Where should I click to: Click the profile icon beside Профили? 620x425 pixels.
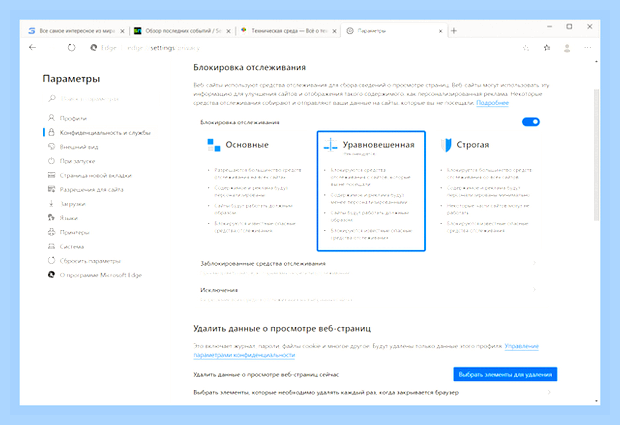coord(51,118)
